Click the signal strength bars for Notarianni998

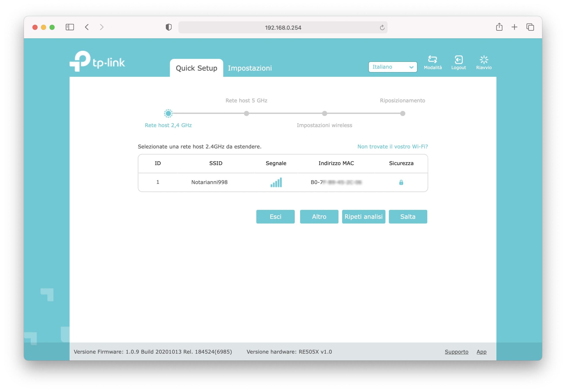coord(276,183)
